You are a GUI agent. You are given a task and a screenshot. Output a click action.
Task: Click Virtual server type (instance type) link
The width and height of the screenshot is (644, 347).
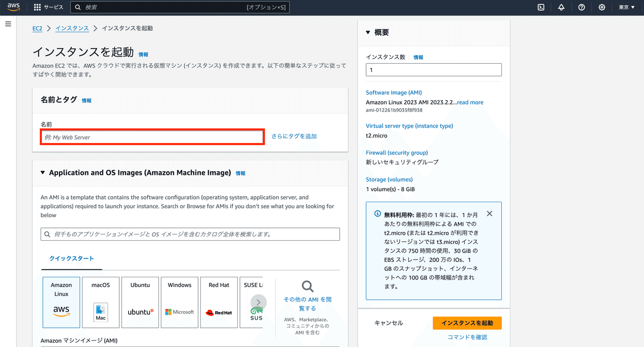409,126
